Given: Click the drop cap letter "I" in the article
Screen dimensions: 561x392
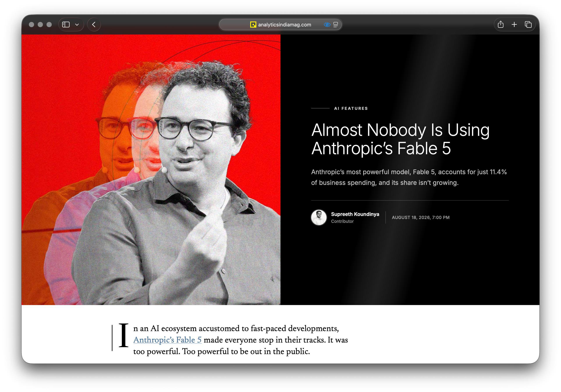Looking at the screenshot, I should click(x=123, y=335).
